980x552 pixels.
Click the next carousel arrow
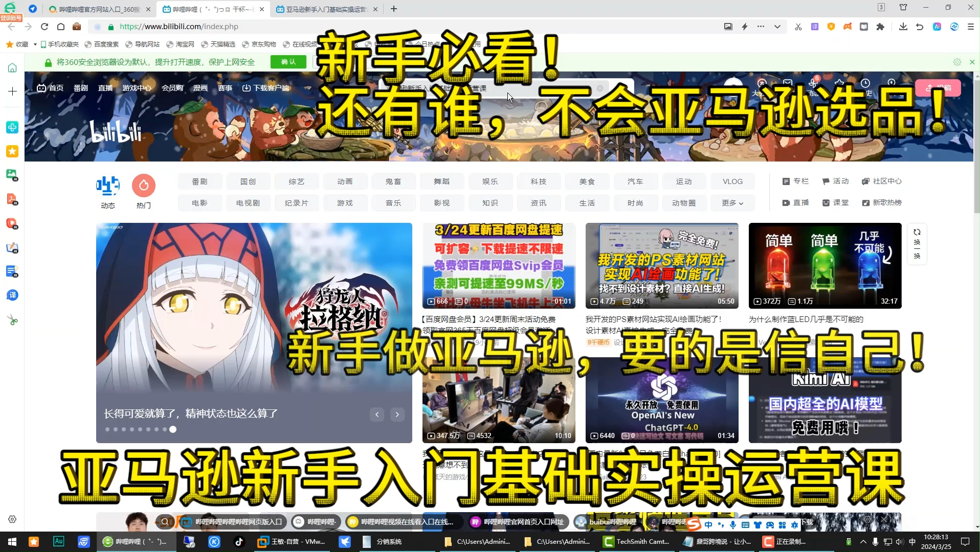coord(397,415)
